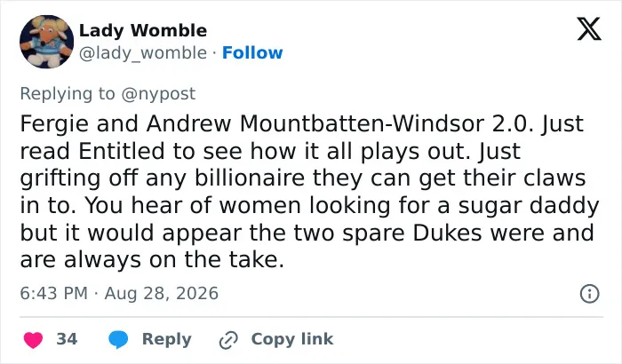Click the phrase 'sugar daddy' in the tweet

click(529, 206)
